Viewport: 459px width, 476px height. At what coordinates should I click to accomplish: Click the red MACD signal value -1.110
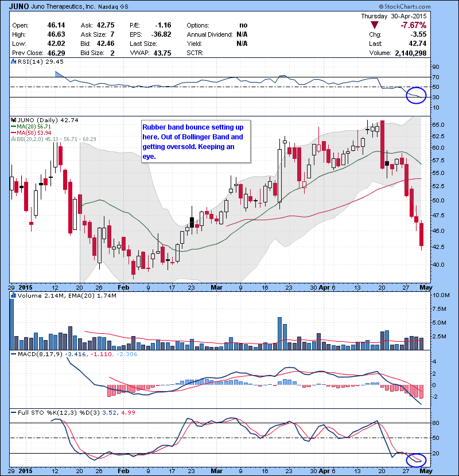(x=101, y=354)
